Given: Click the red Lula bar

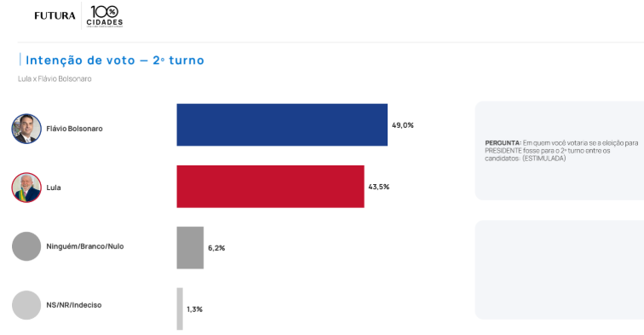Looking at the screenshot, I should tap(271, 187).
